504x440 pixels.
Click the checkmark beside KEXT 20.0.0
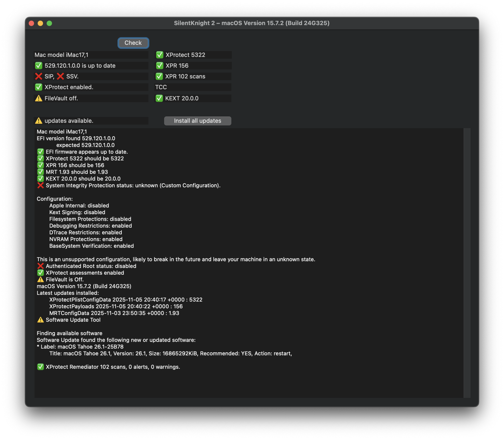(x=160, y=98)
